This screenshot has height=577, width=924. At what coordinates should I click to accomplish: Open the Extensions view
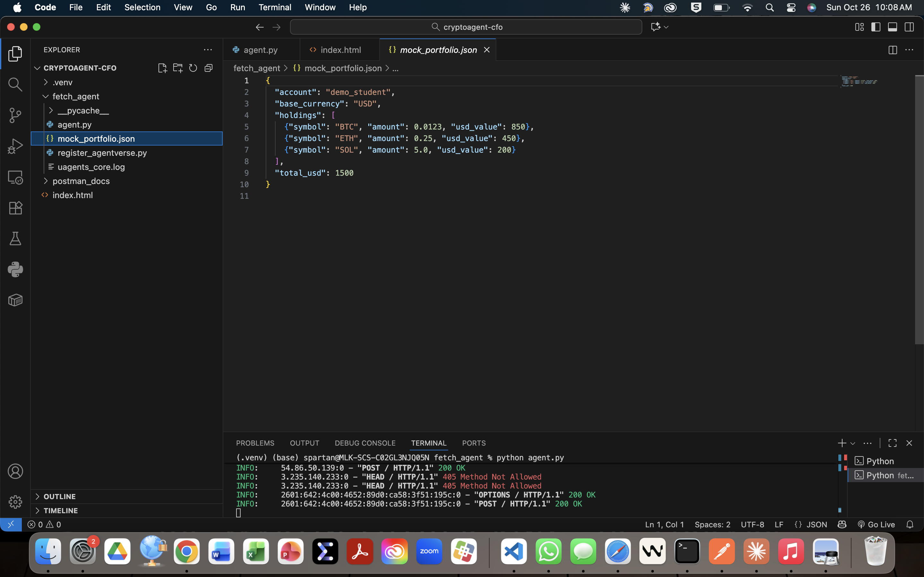[15, 208]
